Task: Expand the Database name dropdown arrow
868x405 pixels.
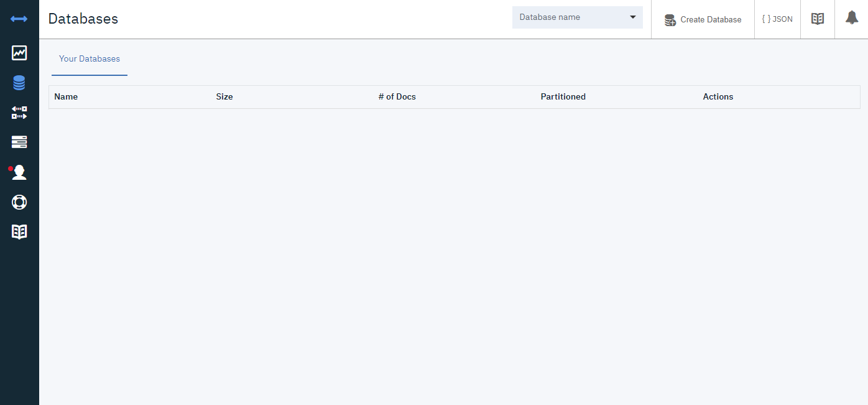Action: tap(633, 17)
